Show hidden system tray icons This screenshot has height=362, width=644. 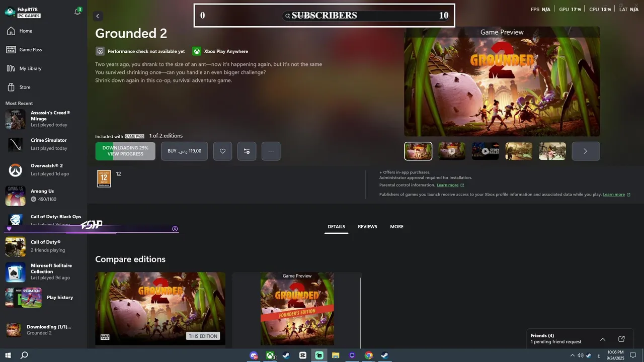click(572, 355)
